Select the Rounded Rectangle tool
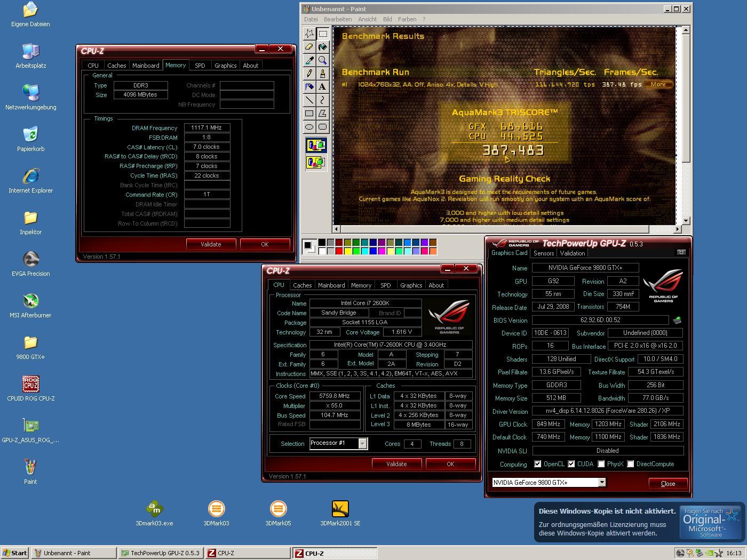Image resolution: width=747 pixels, height=560 pixels. (x=323, y=126)
